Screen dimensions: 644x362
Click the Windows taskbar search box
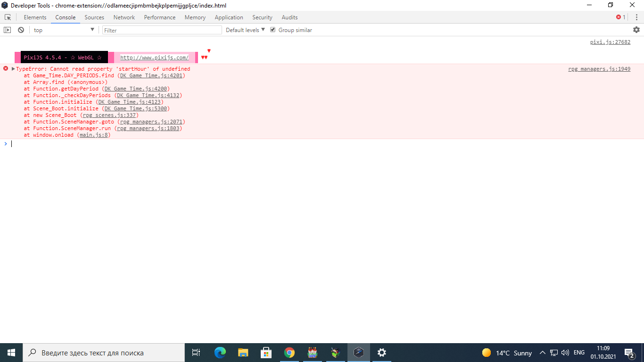coord(104,353)
